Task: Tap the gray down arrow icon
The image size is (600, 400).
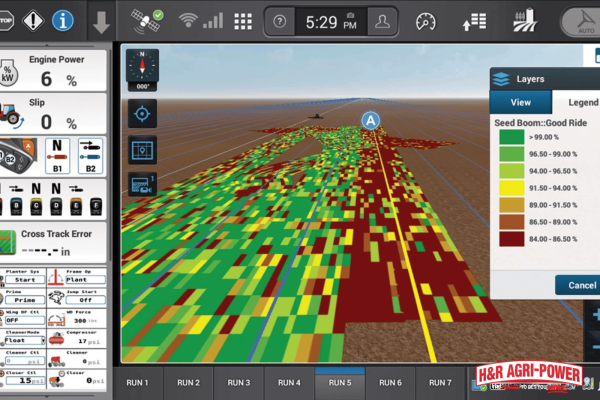Action: pyautogui.click(x=101, y=22)
